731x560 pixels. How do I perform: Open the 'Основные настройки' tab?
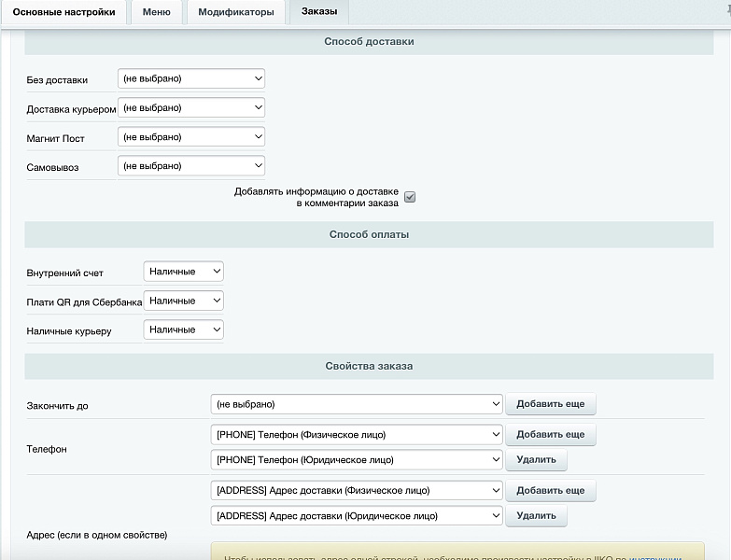[x=63, y=12]
